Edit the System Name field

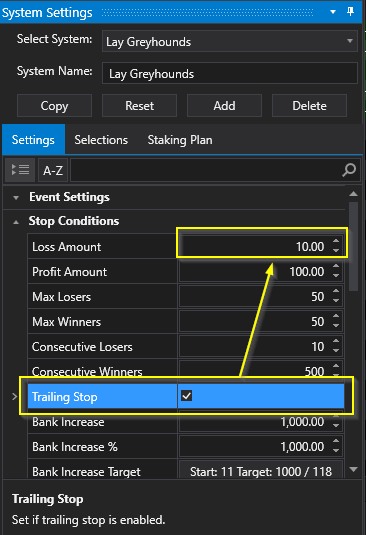230,73
